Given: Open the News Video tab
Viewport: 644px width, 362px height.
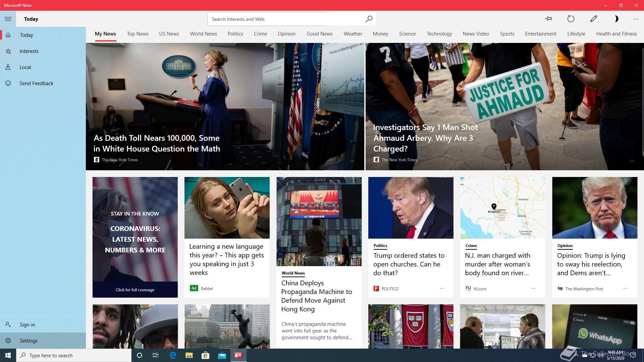Looking at the screenshot, I should (x=476, y=34).
